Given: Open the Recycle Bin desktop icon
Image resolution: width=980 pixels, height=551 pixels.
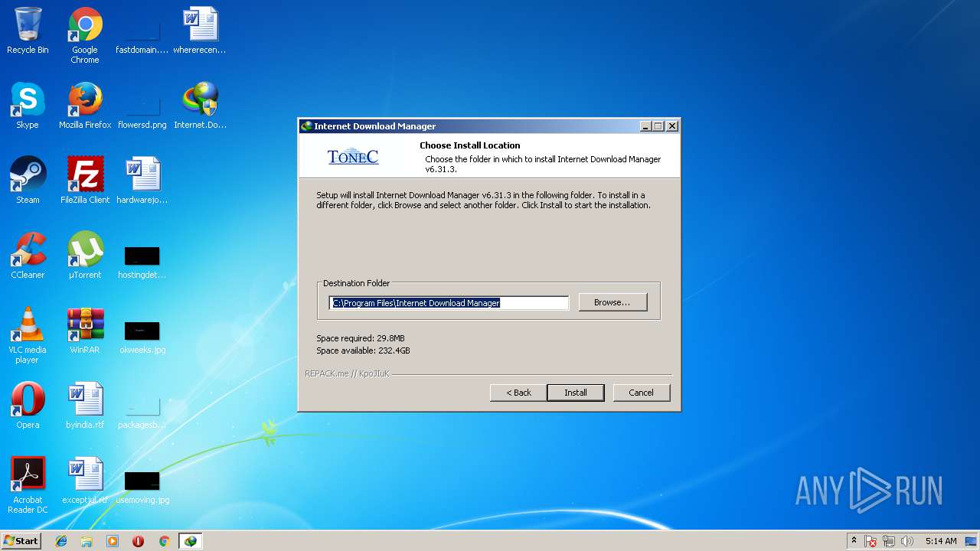Looking at the screenshot, I should point(28,31).
